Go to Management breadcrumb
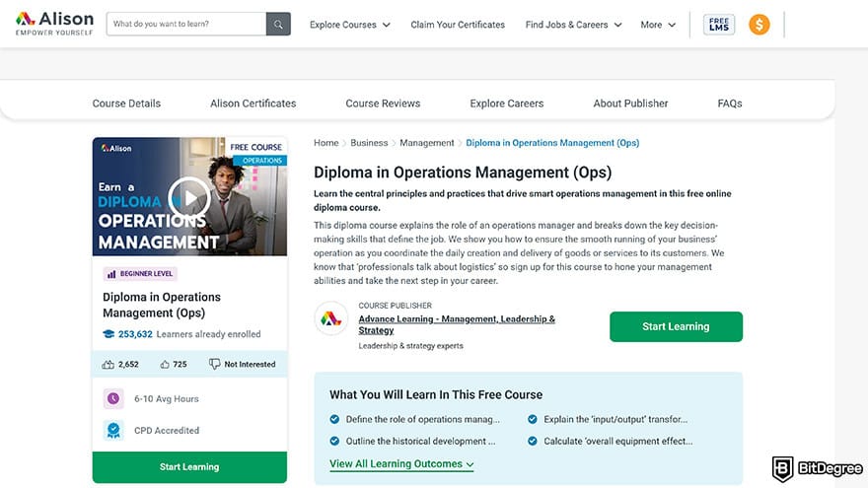 tap(427, 143)
